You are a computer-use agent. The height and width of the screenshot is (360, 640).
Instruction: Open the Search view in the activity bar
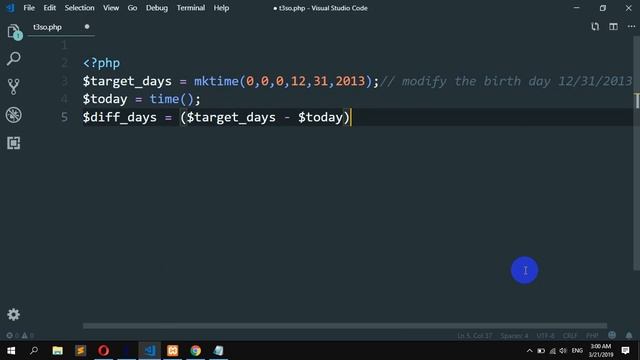[x=13, y=58]
